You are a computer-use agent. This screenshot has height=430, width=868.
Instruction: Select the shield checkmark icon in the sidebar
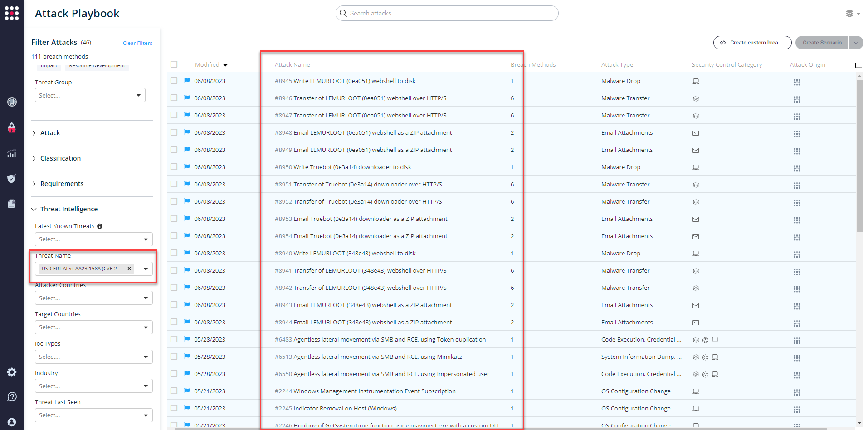[12, 179]
